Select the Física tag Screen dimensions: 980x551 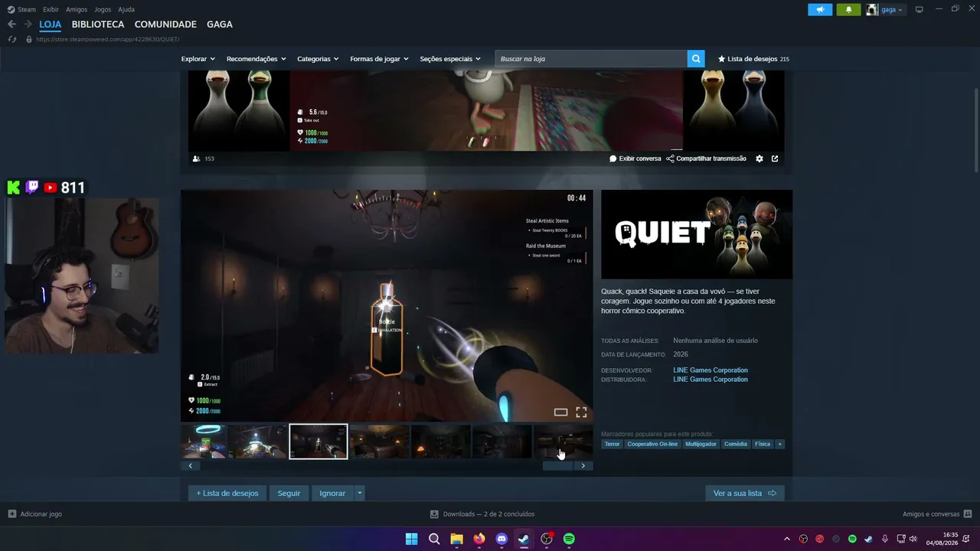tap(763, 444)
